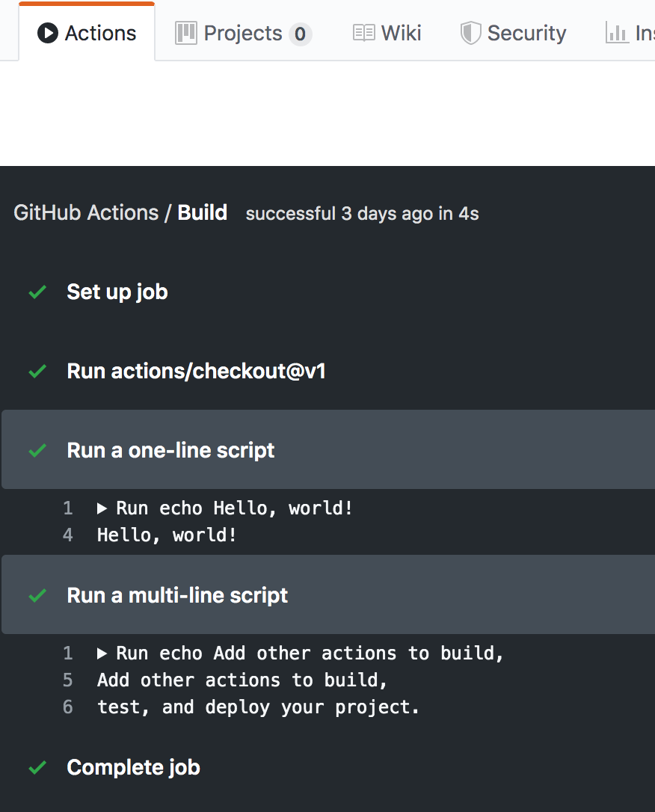
Task: Open the Wiki tab
Action: point(387,33)
